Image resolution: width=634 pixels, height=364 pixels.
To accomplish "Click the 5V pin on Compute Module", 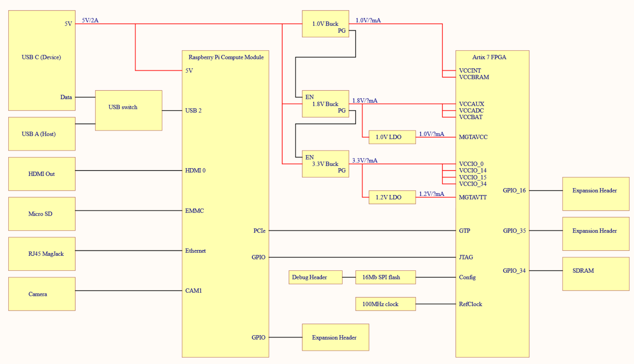I will pyautogui.click(x=189, y=70).
